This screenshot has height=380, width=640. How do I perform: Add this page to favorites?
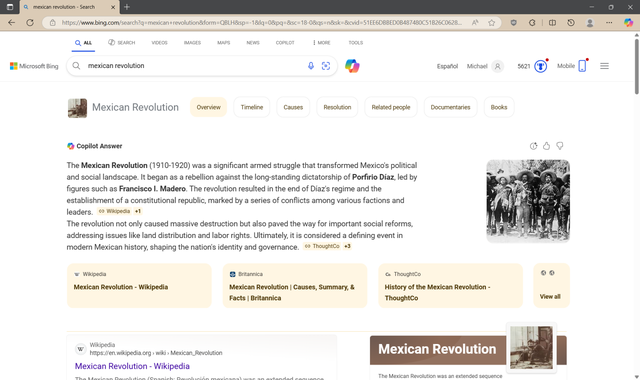click(491, 23)
